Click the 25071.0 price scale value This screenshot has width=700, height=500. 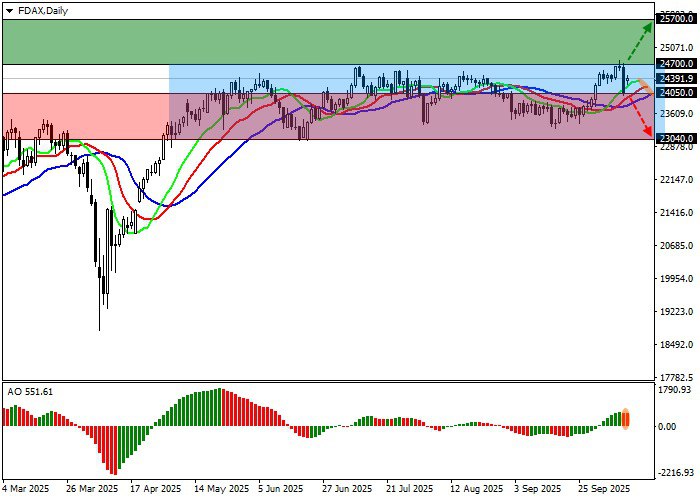[x=676, y=47]
